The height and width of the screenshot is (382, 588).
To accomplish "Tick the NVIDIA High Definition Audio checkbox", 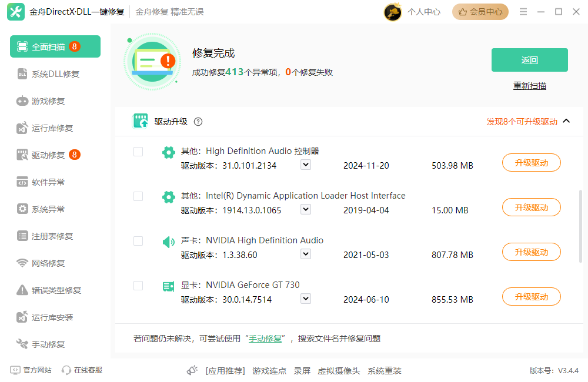I will (x=138, y=241).
